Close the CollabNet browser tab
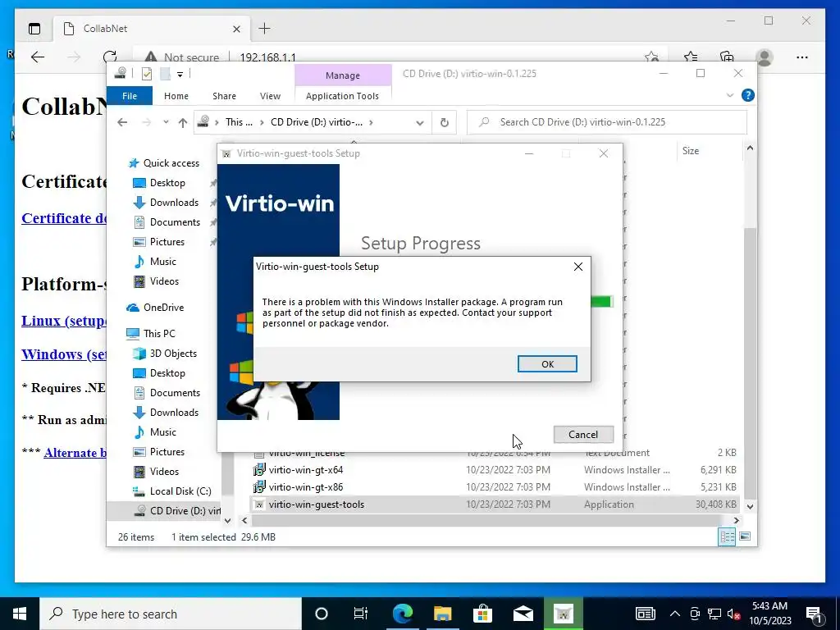This screenshot has width=840, height=630. pos(236,29)
